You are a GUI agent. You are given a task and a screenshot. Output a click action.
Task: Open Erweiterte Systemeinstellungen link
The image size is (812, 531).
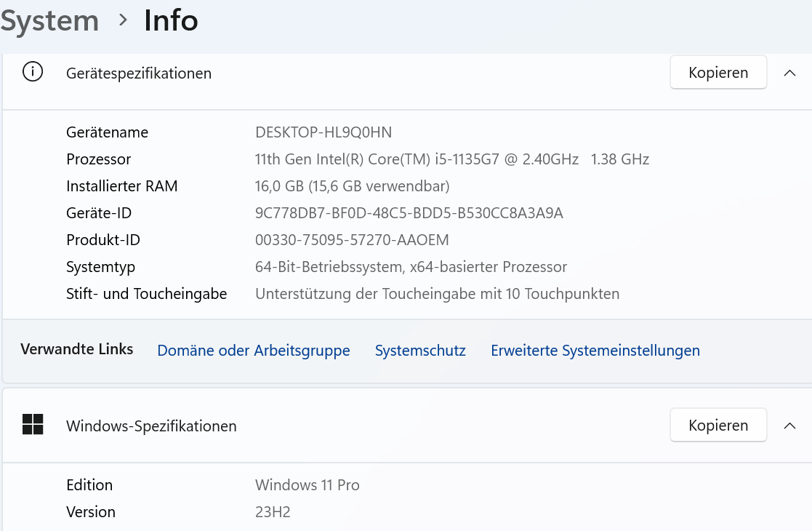[595, 351]
